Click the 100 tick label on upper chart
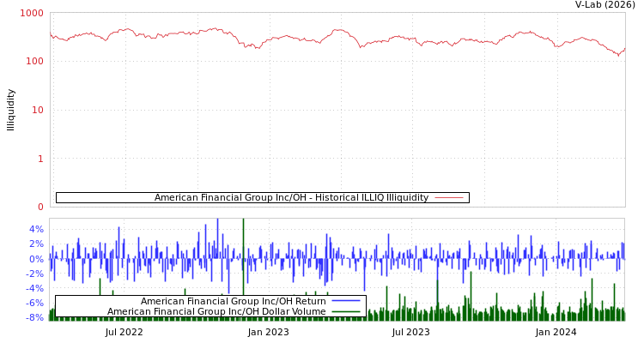 (34, 62)
